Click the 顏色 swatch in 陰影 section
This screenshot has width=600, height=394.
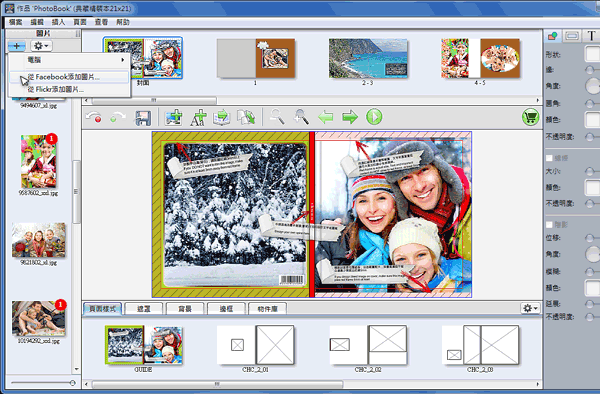pyautogui.click(x=592, y=288)
